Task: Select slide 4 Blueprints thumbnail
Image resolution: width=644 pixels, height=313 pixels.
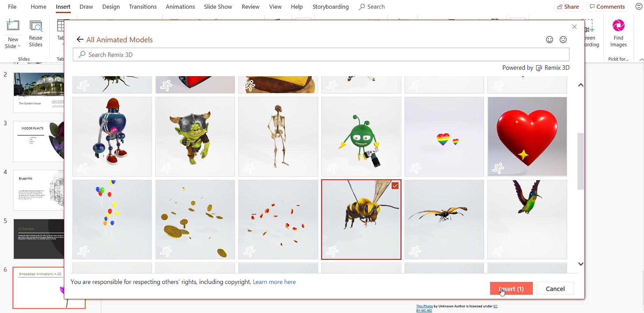Action: click(x=39, y=190)
